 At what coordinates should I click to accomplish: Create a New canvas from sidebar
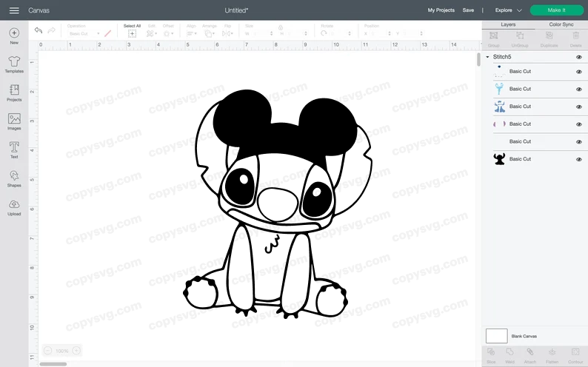coord(14,36)
